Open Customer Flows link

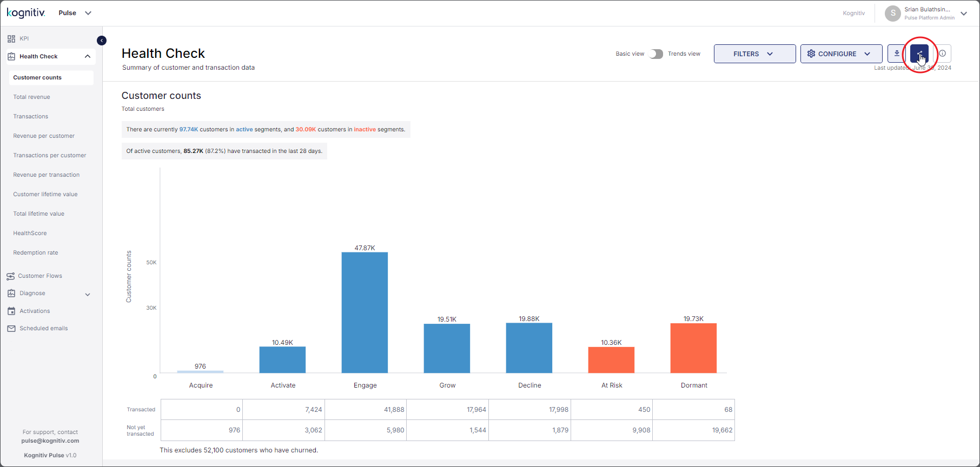pos(40,276)
